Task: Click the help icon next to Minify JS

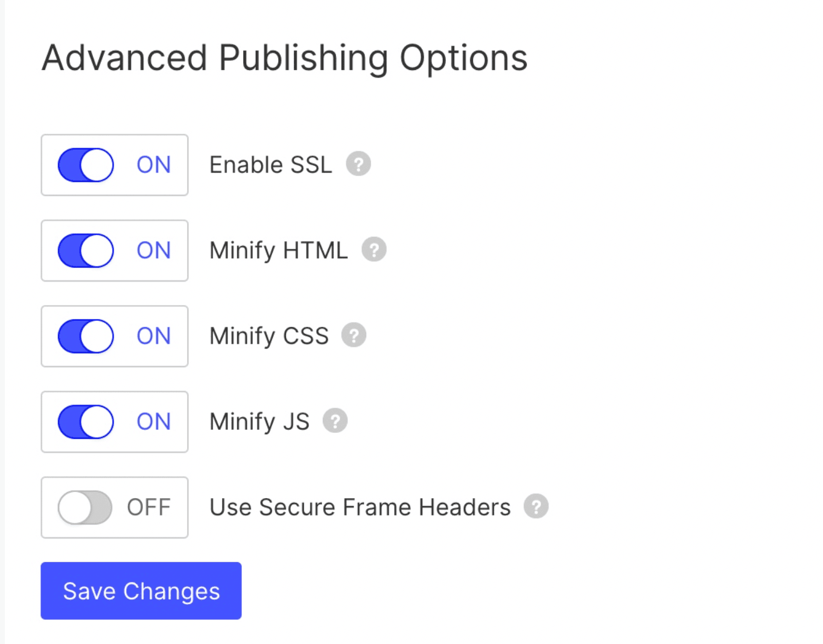Action: [x=335, y=421]
